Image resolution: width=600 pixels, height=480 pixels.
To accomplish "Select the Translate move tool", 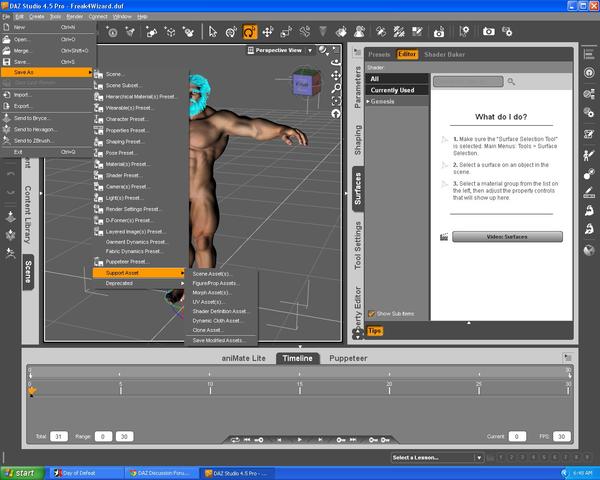I will coord(268,32).
